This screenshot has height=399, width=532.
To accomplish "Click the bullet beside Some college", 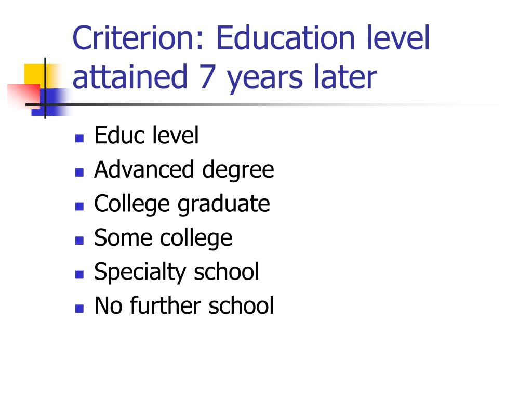I will (x=79, y=241).
